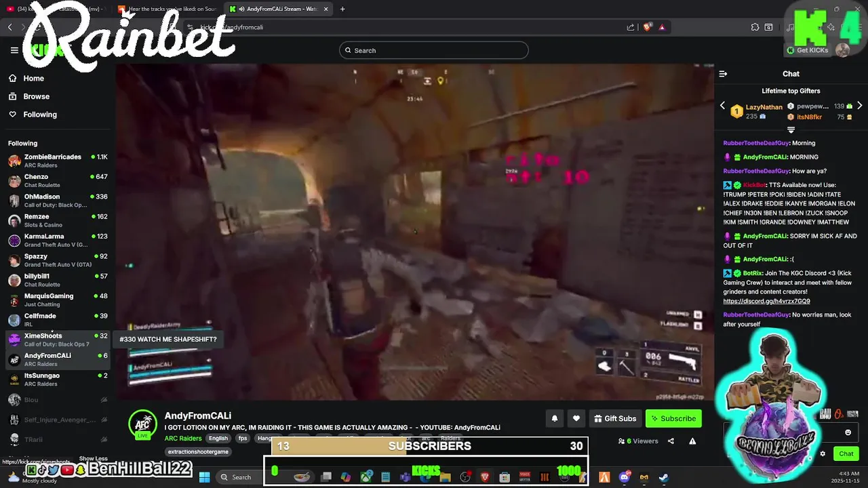Open XimeShoots channel in Following

(58, 340)
